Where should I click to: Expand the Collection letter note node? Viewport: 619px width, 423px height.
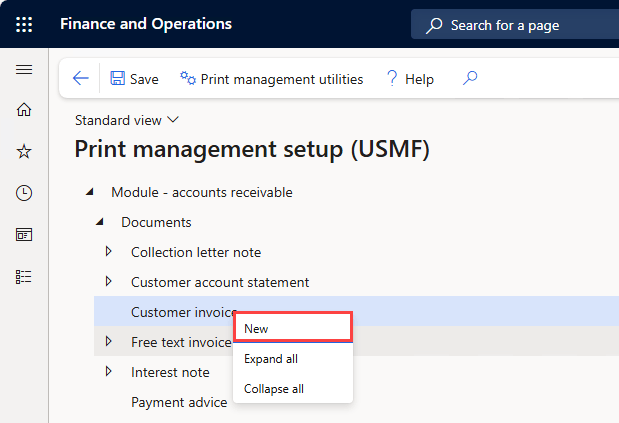[x=109, y=252]
